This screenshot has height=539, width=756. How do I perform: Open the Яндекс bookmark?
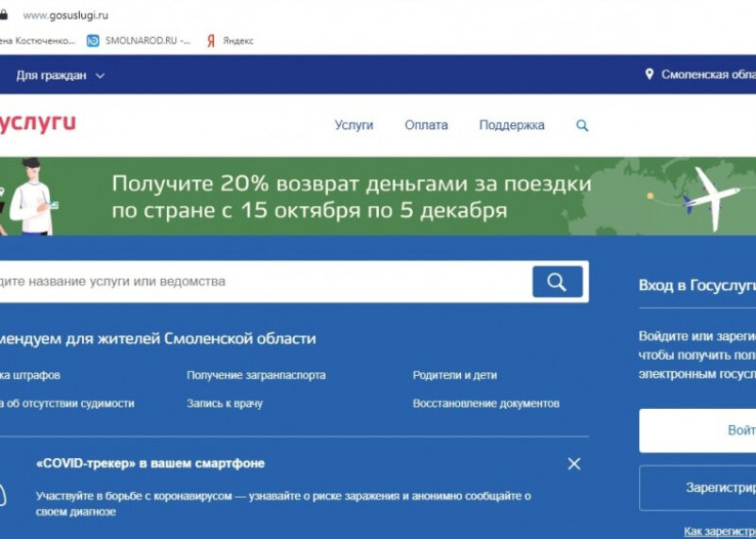(x=230, y=41)
